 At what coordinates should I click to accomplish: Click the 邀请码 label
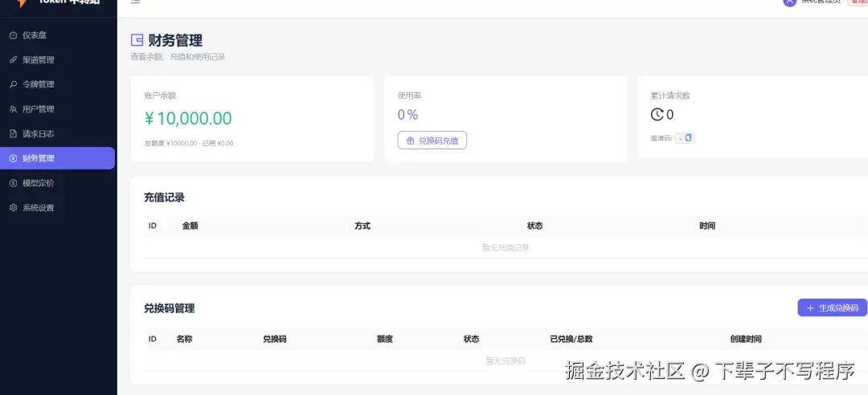click(661, 138)
